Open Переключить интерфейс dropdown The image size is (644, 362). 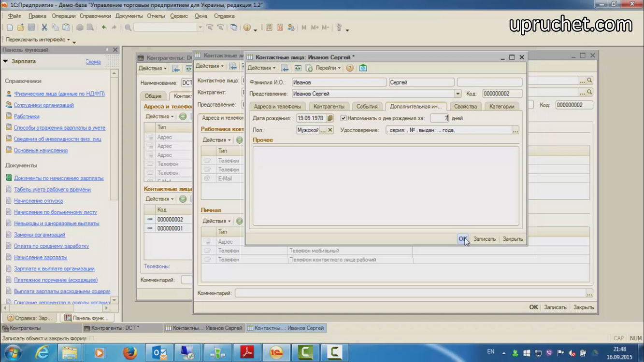(x=39, y=40)
